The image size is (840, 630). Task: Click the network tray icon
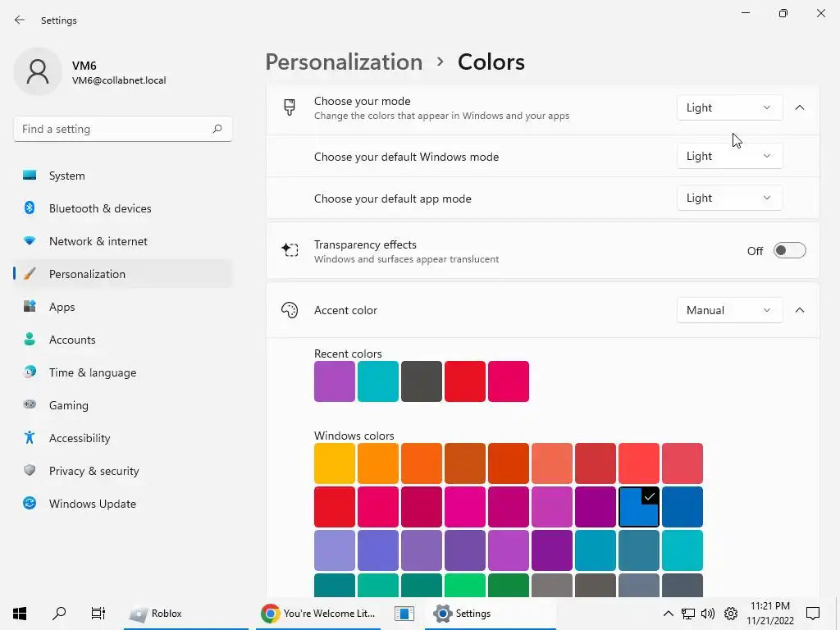[688, 614]
